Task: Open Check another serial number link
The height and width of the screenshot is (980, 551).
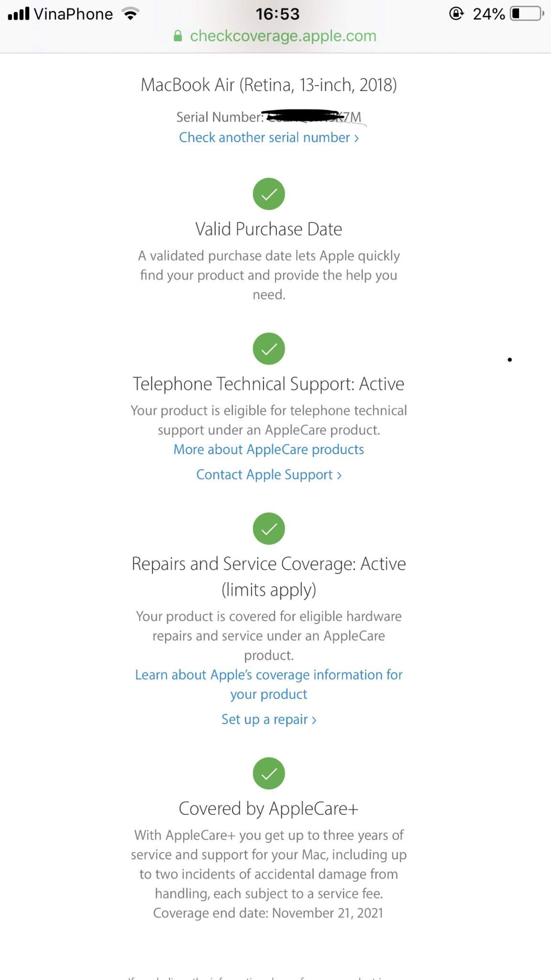Action: pyautogui.click(x=269, y=138)
